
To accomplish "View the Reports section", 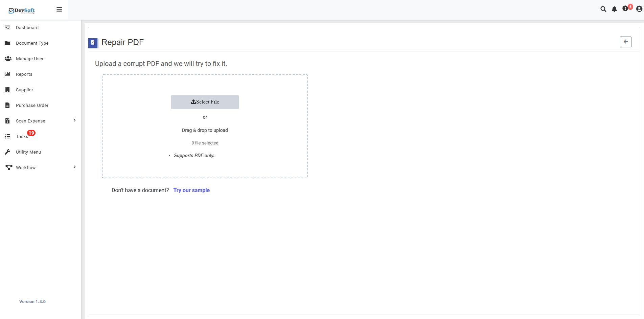I will point(24,74).
